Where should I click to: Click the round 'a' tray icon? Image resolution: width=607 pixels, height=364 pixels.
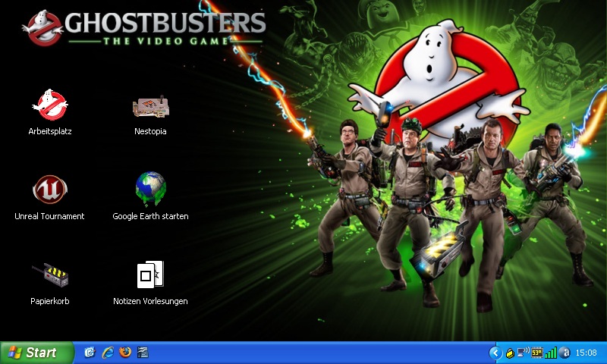565,353
